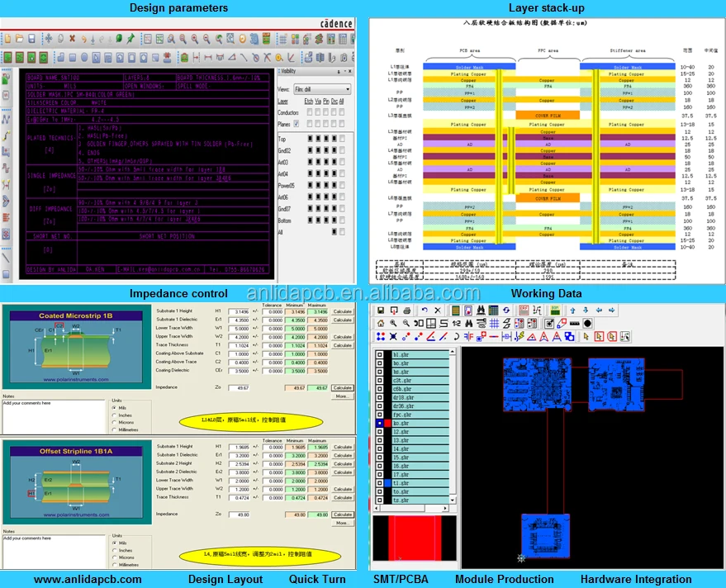This screenshot has height=588, width=726.
Task: Click the Print icon in Gerber viewer
Action: pyautogui.click(x=406, y=311)
